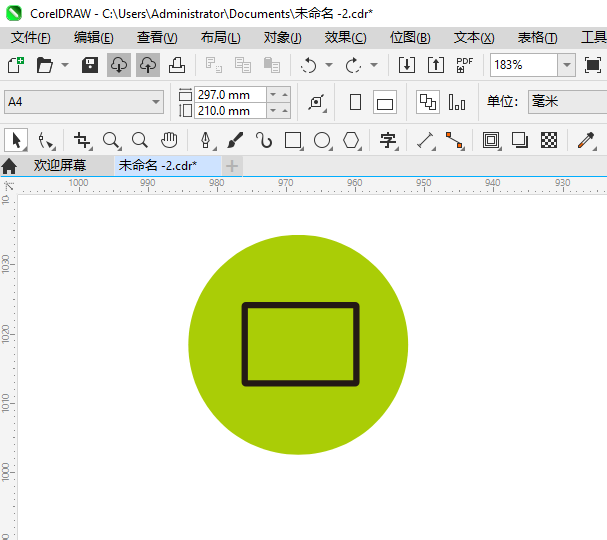
Task: Select the Pick tool arrow
Action: [x=16, y=140]
